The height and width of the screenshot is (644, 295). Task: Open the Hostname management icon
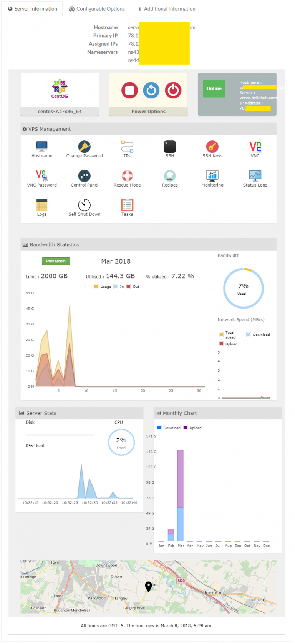click(42, 147)
